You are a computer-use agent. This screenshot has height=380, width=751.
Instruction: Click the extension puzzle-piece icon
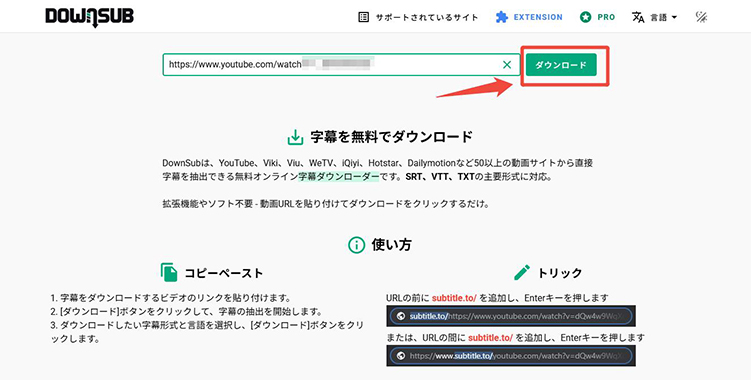point(501,17)
